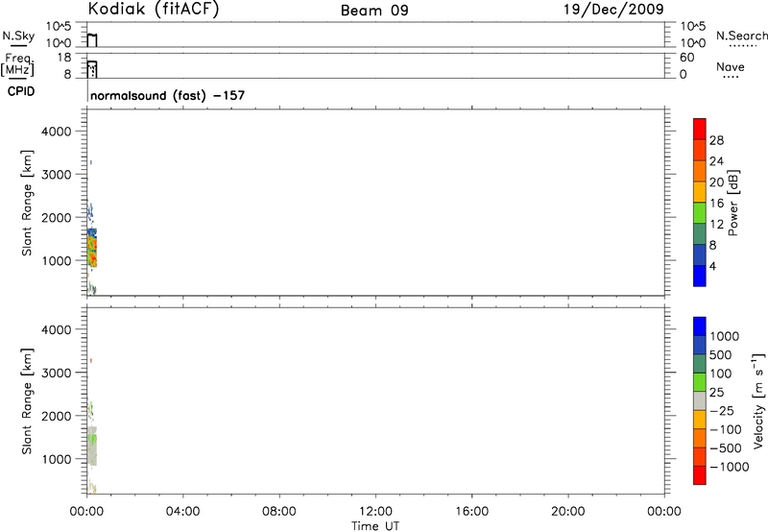
Task: Click the 3000 tick on velocity panel axis
Action: tap(57, 373)
